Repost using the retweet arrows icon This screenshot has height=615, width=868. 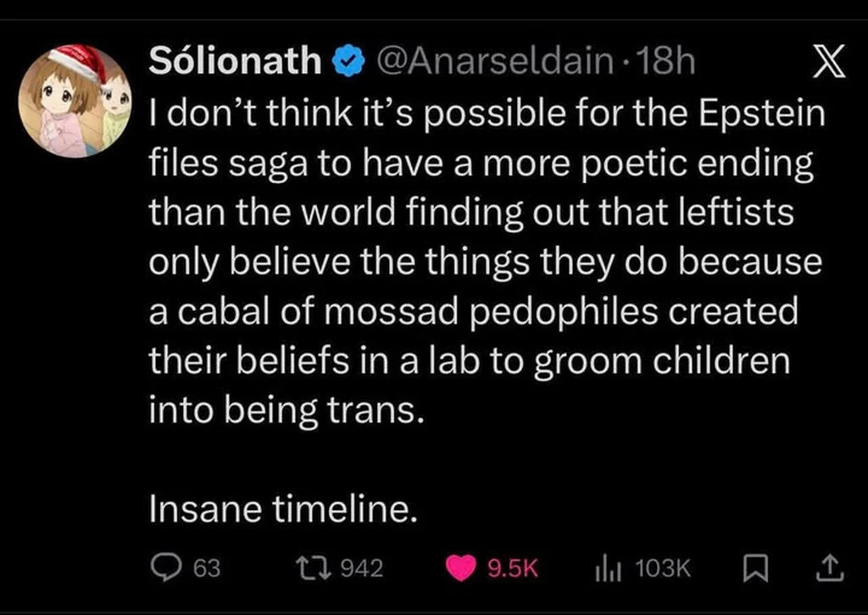tap(318, 568)
